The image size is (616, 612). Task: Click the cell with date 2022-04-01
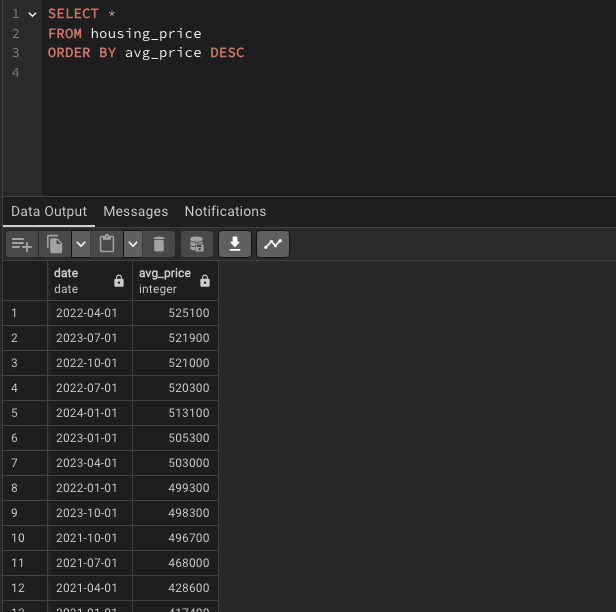(x=90, y=313)
